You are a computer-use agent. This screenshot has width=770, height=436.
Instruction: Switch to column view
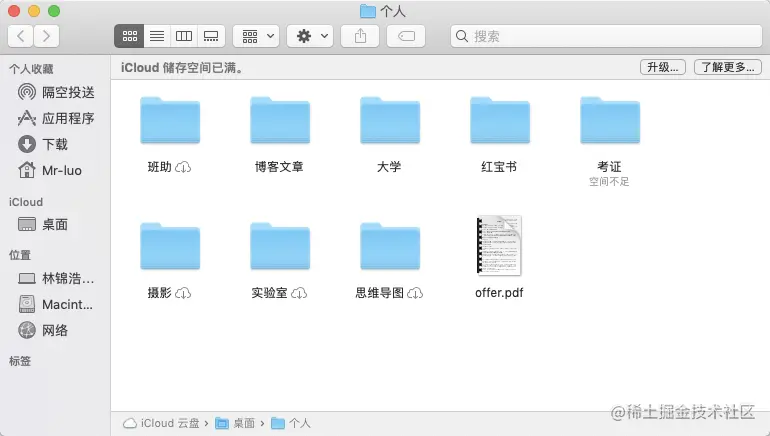coord(184,36)
